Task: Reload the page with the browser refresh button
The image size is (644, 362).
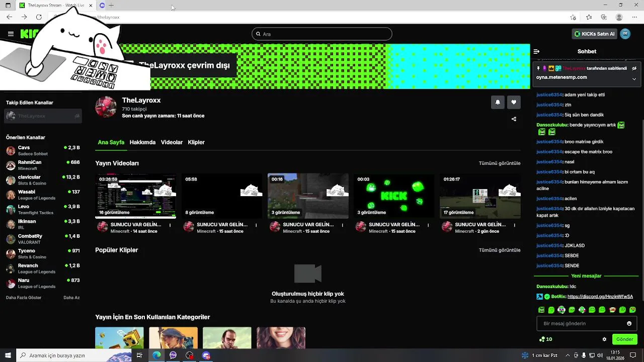Action: point(39,17)
